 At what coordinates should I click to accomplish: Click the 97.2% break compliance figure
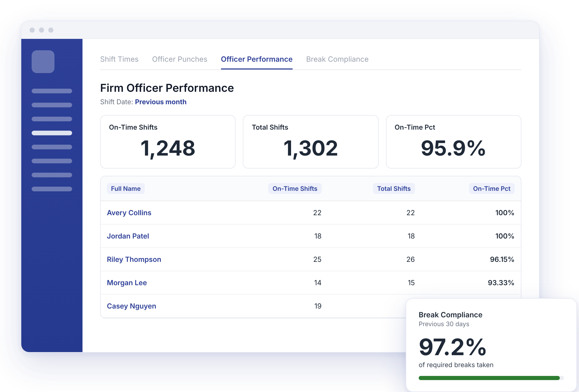pos(452,347)
